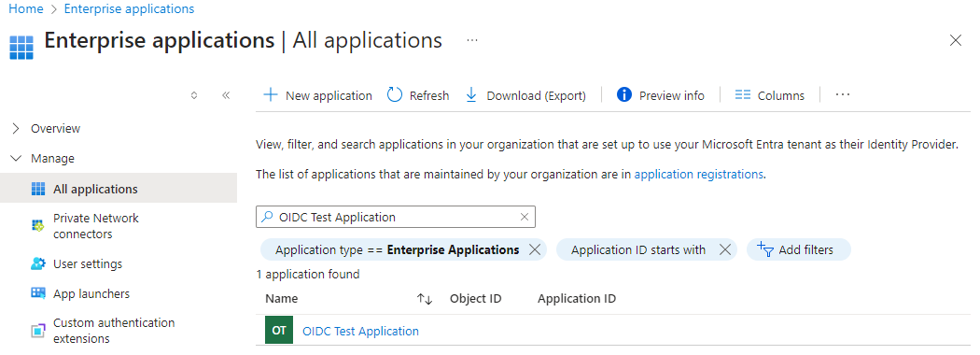Click the OT application tile icon
Image resolution: width=980 pixels, height=355 pixels.
click(279, 331)
